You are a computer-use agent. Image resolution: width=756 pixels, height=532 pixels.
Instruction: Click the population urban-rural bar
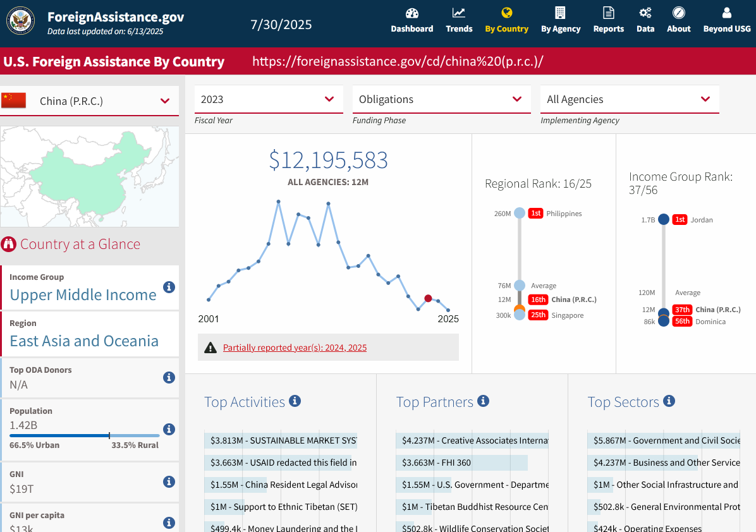click(x=84, y=435)
